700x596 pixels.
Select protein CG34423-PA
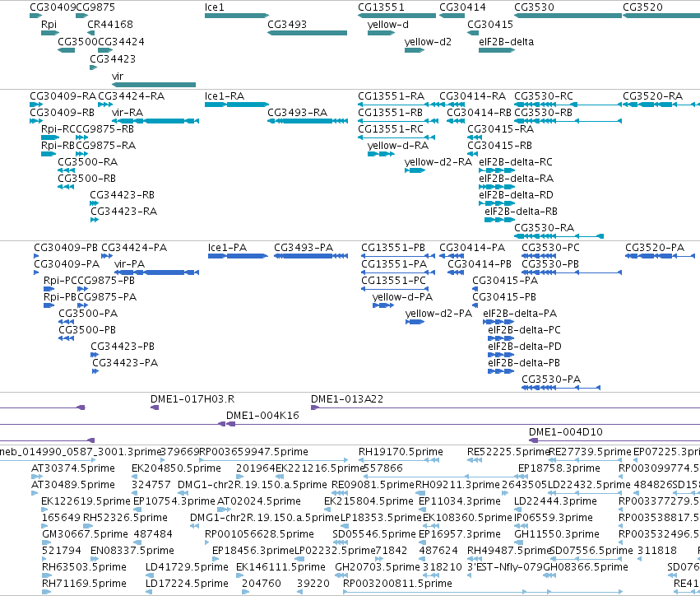pos(95,371)
